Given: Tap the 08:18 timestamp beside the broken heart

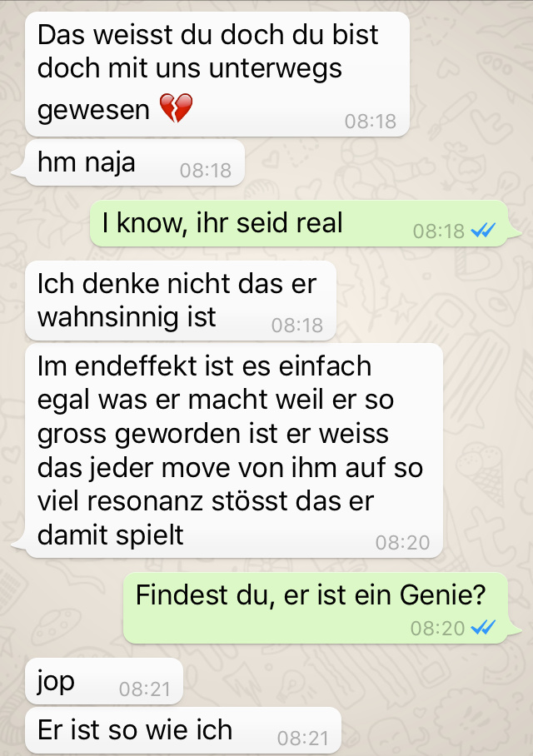Looking at the screenshot, I should point(371,122).
